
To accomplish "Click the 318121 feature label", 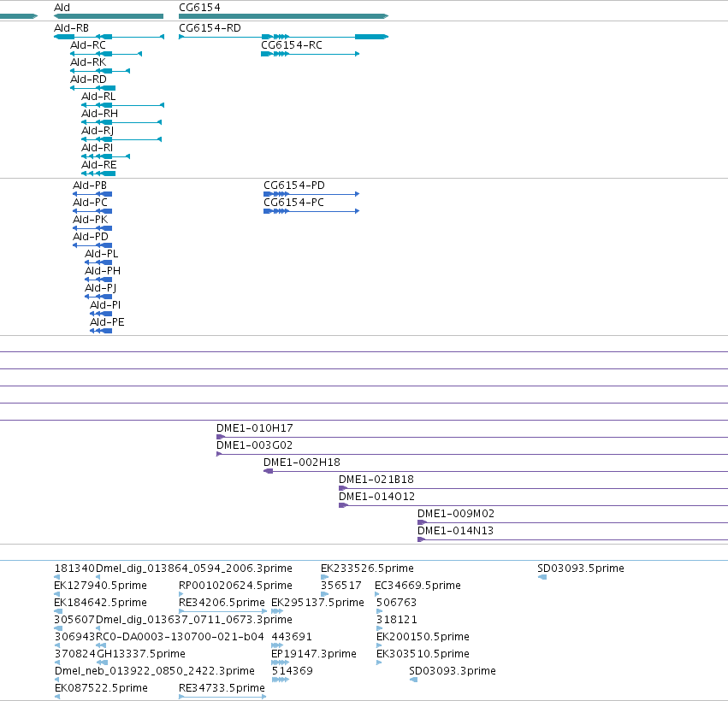I will pyautogui.click(x=396, y=620).
